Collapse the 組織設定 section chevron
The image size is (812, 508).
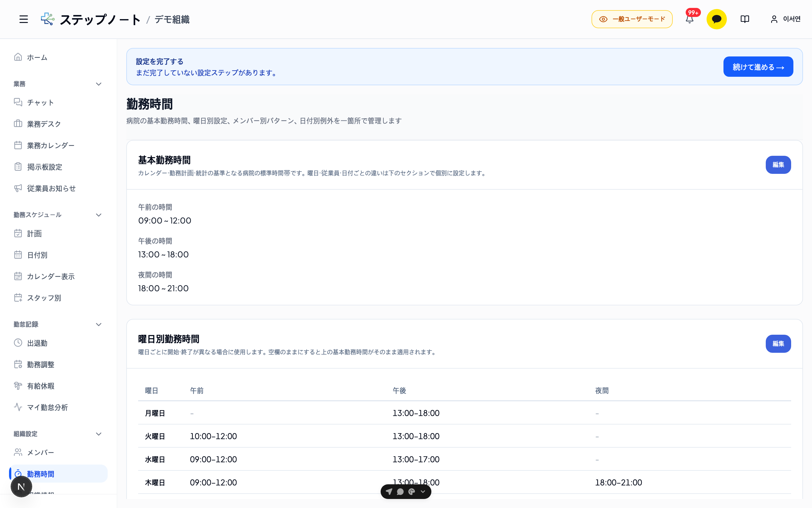[99, 434]
